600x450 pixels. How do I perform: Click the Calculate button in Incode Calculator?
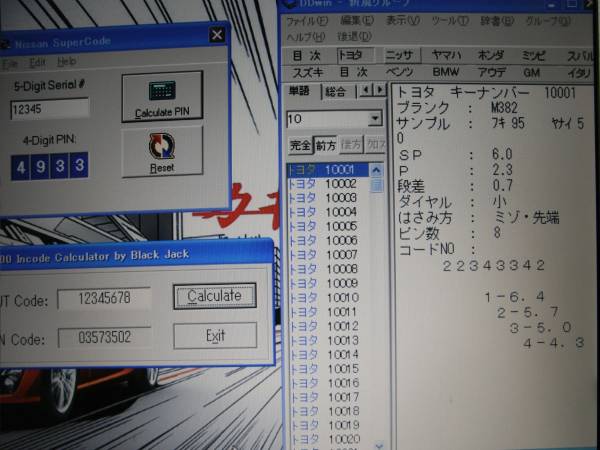tap(215, 296)
